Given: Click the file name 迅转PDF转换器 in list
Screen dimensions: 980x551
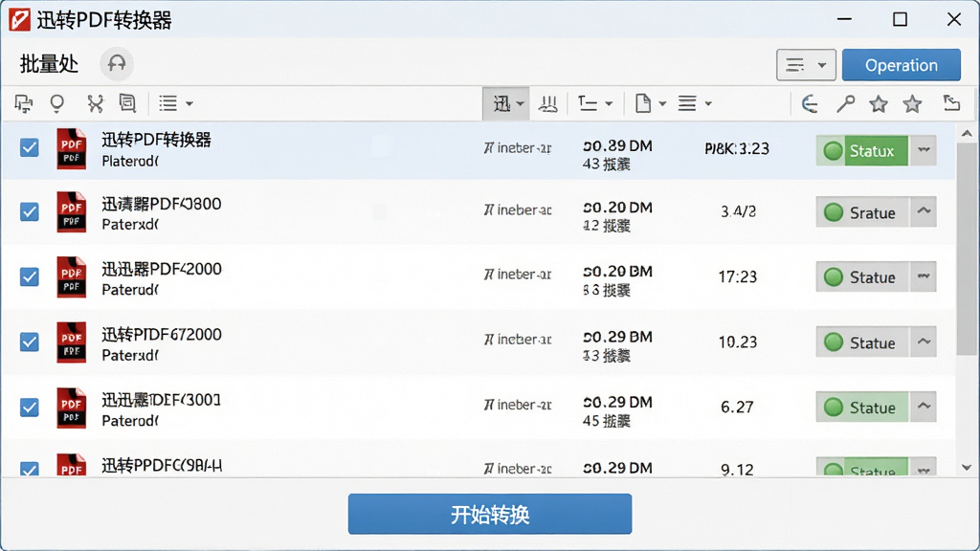Looking at the screenshot, I should tap(156, 140).
